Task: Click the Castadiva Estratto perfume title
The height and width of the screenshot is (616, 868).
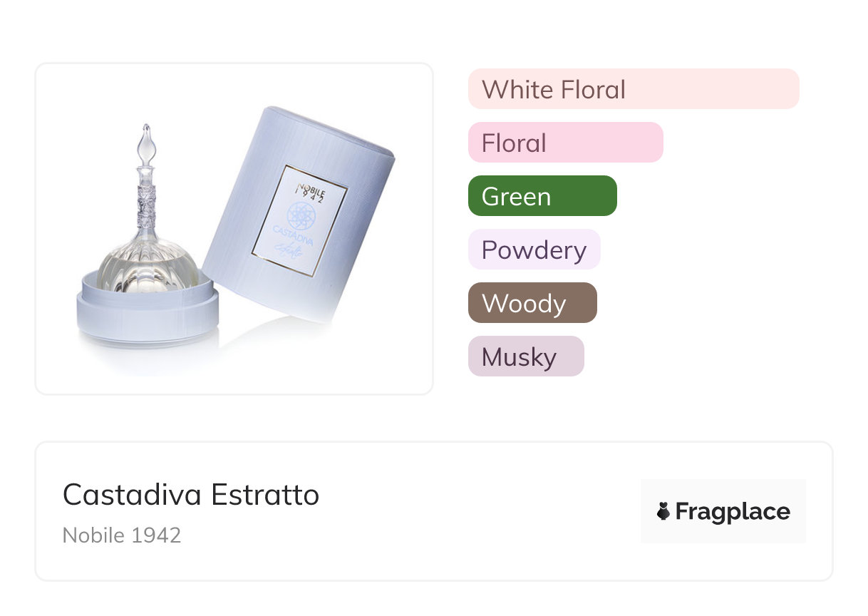Action: (x=191, y=495)
